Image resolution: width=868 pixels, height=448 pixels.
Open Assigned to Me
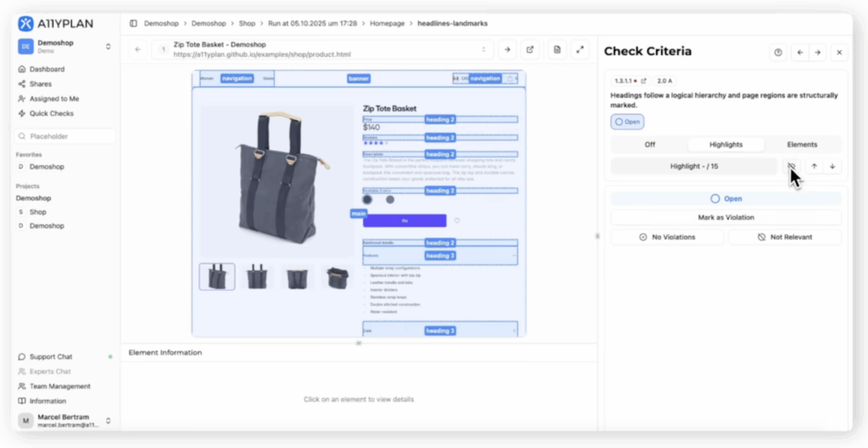(54, 98)
